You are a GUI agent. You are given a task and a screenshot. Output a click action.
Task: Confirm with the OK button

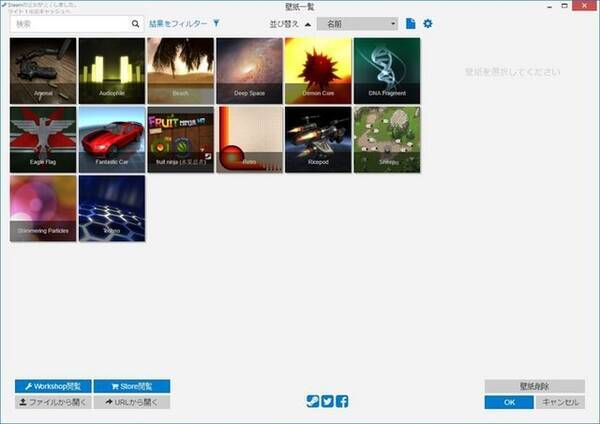click(509, 402)
